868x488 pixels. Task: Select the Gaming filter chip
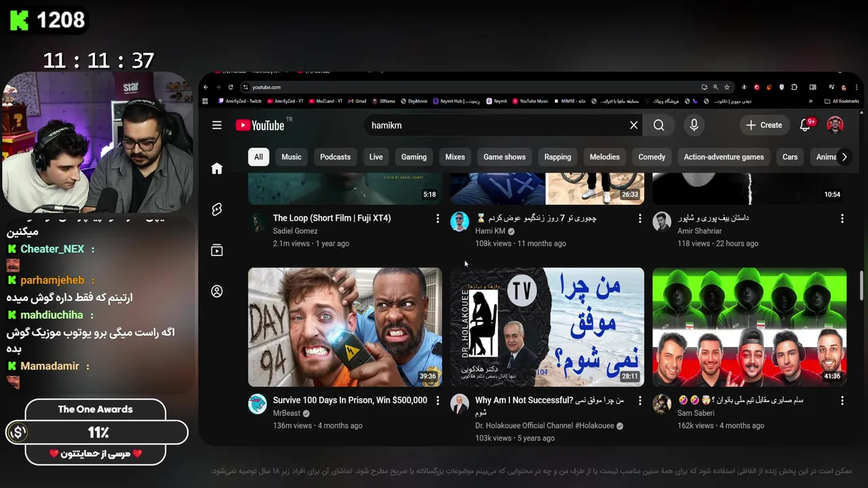(x=414, y=157)
